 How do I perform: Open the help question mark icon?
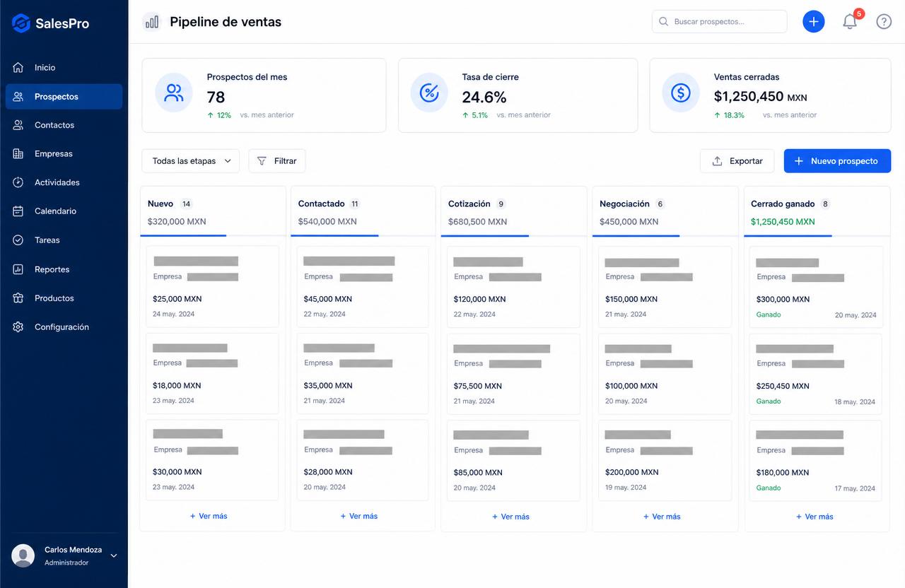(x=884, y=22)
